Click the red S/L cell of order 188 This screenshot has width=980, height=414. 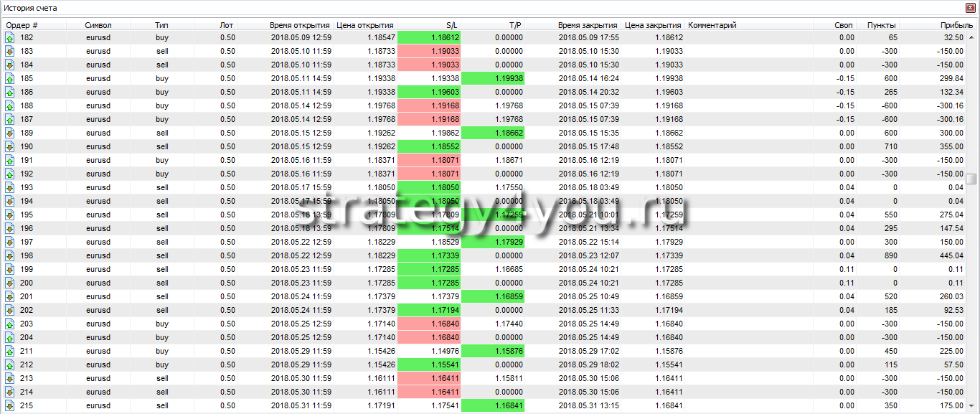coord(428,105)
